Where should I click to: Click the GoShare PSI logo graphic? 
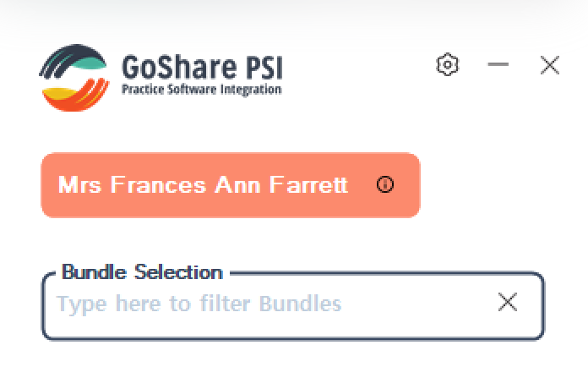73,74
